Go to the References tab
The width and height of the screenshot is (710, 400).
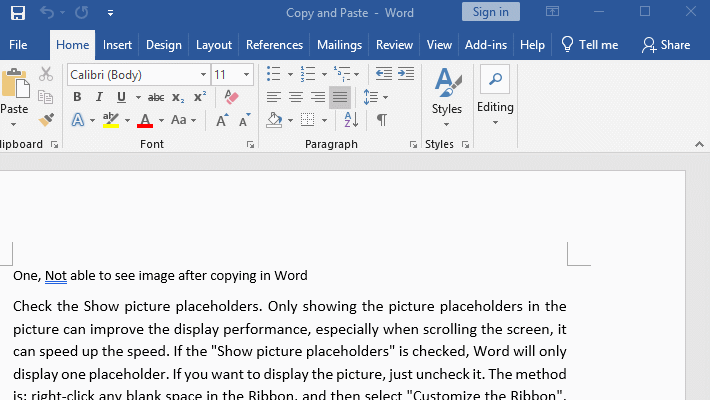click(x=274, y=45)
